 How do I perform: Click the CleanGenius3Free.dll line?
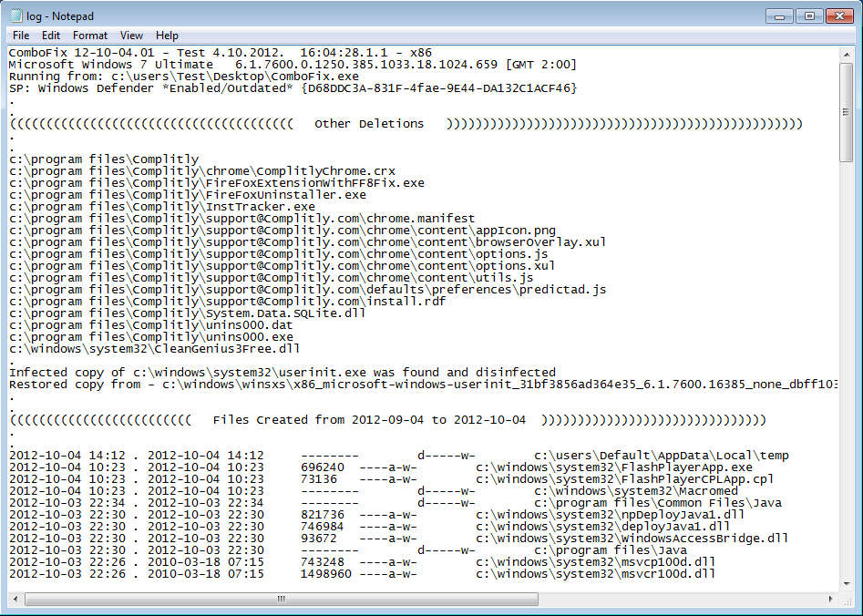click(154, 349)
